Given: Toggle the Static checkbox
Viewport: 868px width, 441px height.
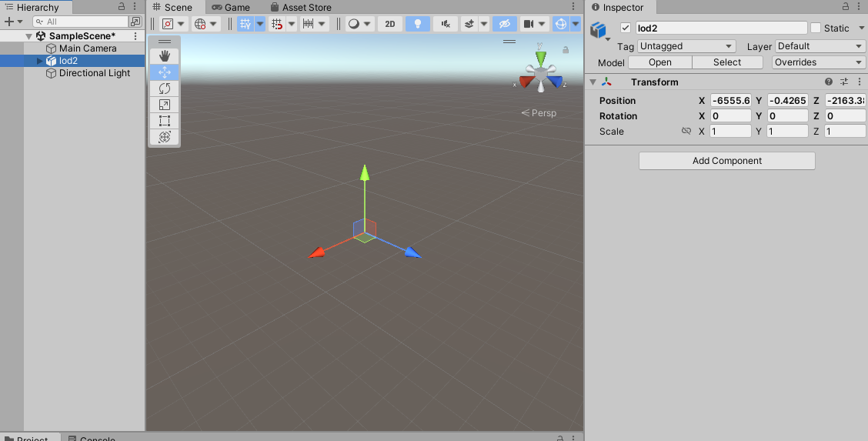Looking at the screenshot, I should pyautogui.click(x=816, y=28).
